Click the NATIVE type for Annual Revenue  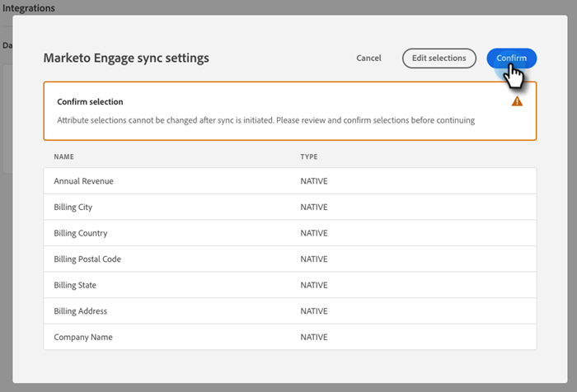tap(314, 181)
